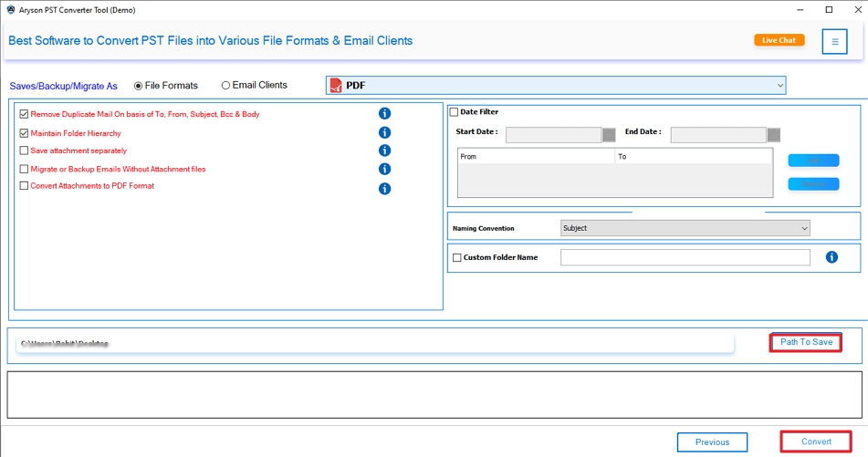The width and height of the screenshot is (868, 457).
Task: Click the Add date range button
Action: click(813, 161)
